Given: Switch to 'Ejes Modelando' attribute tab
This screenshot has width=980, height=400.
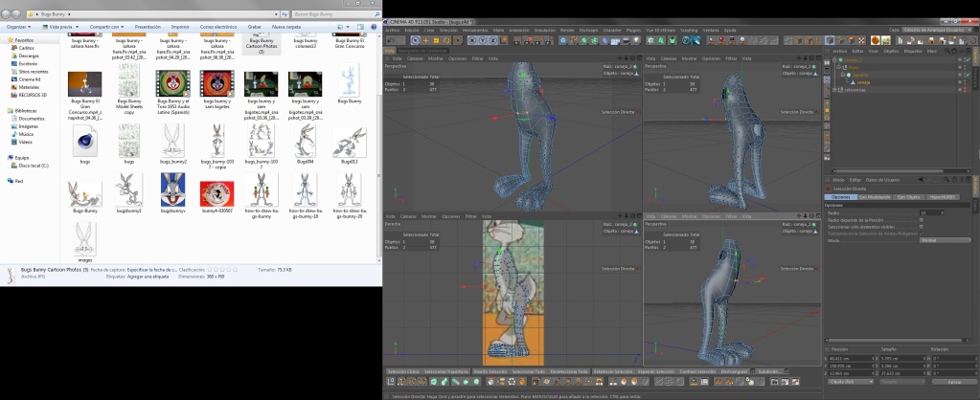Looking at the screenshot, I should (x=875, y=197).
